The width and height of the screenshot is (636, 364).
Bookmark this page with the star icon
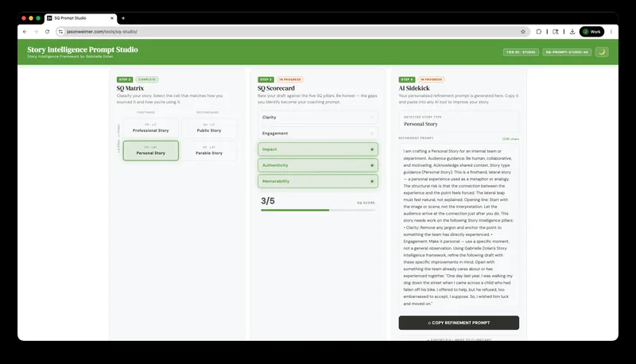[x=523, y=32]
